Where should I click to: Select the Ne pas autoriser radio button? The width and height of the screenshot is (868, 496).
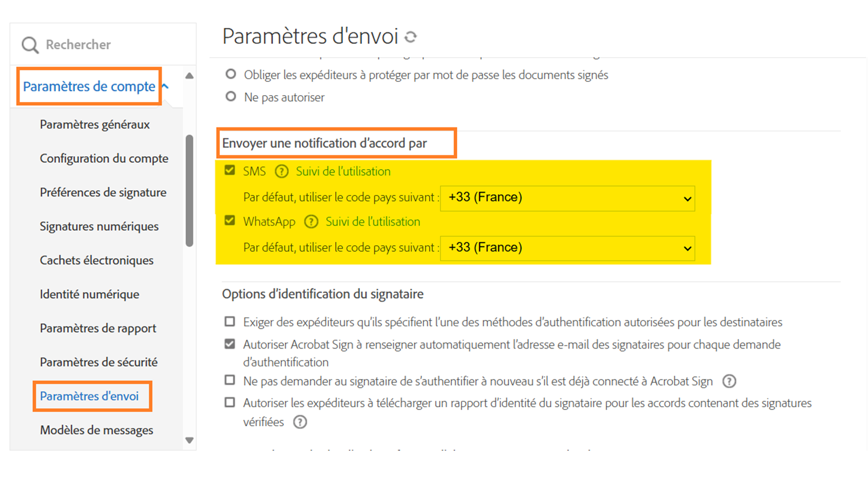230,96
